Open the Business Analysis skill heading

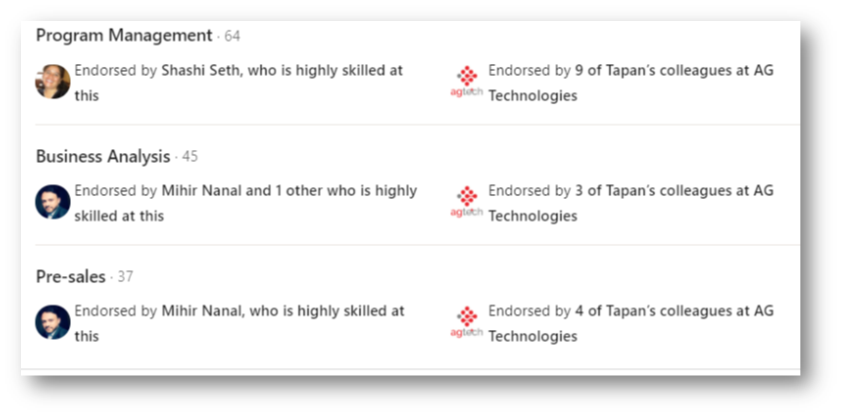coord(103,157)
